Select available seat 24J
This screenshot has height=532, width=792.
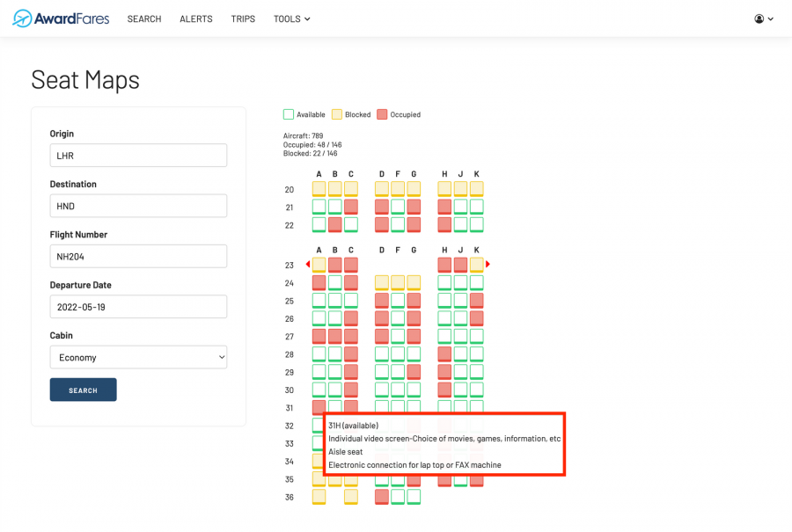460,282
